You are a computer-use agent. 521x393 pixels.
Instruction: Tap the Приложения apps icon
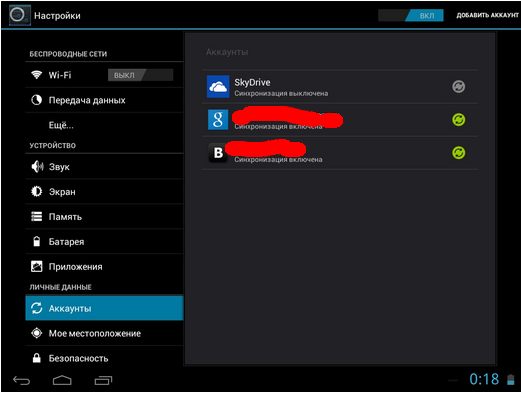(x=36, y=266)
